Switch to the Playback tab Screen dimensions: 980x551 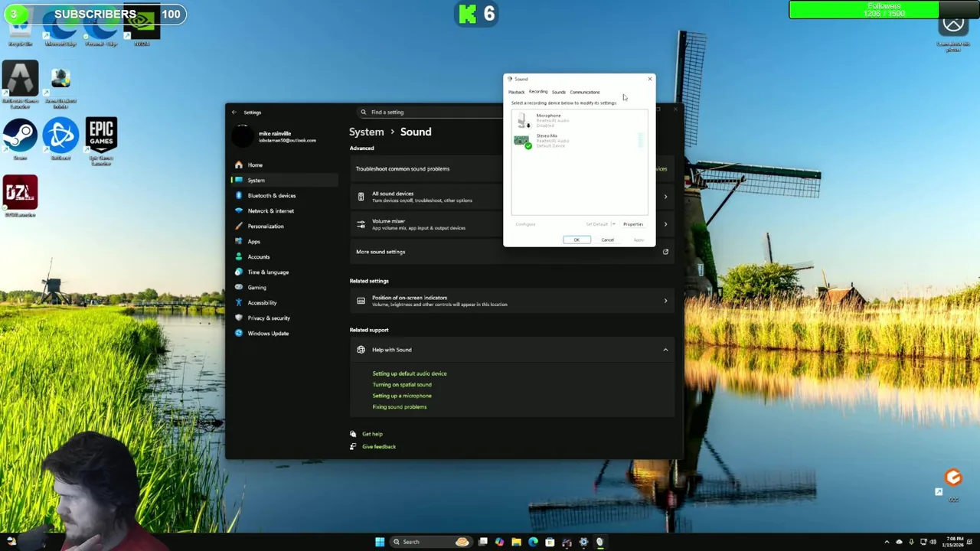click(x=516, y=92)
